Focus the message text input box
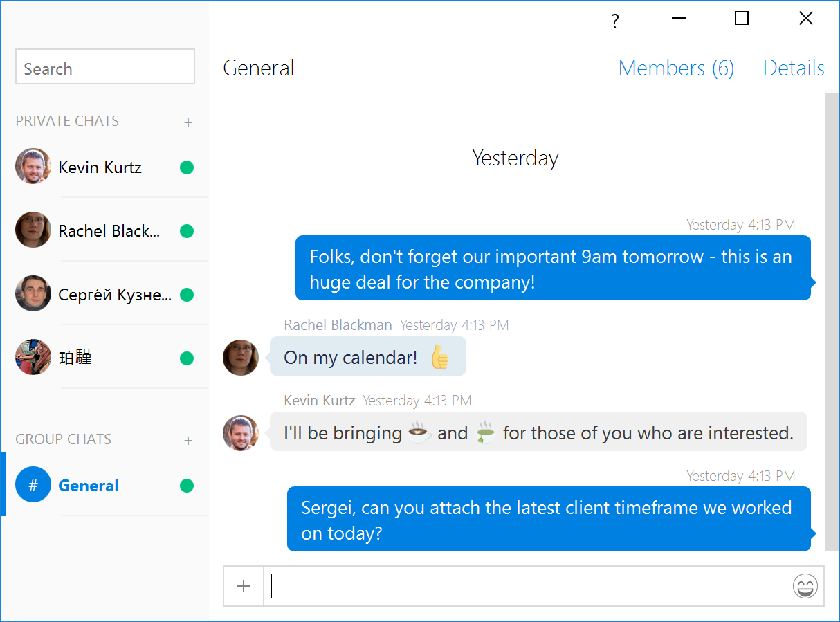The height and width of the screenshot is (622, 840). click(526, 587)
